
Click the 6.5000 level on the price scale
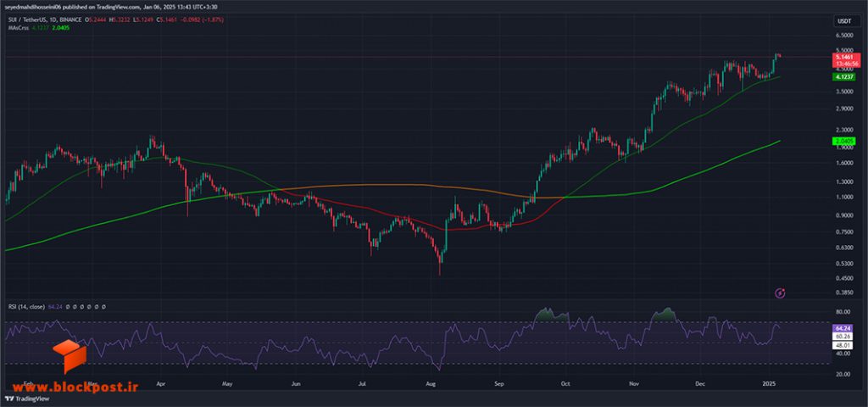tap(844, 35)
